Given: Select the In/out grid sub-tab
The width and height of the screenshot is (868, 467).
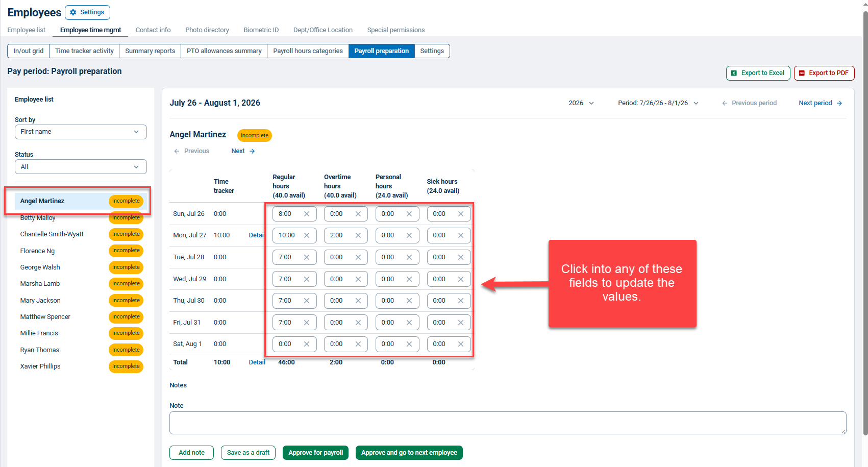Looking at the screenshot, I should tap(29, 51).
